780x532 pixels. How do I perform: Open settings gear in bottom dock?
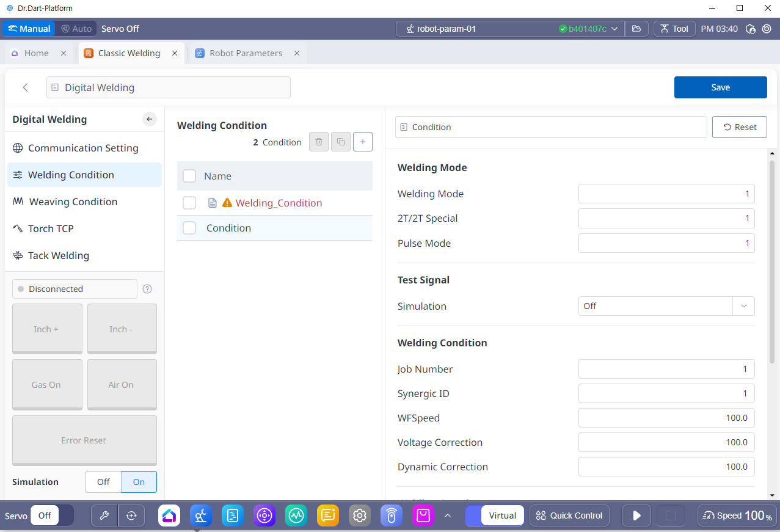tap(360, 516)
